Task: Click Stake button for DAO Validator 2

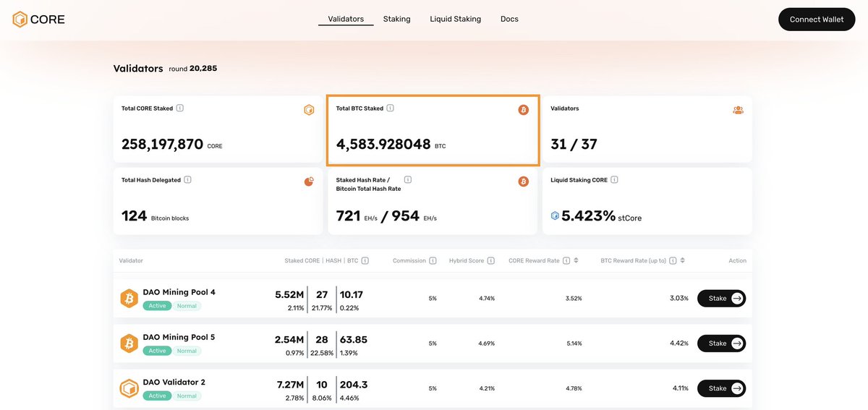Action: point(721,388)
